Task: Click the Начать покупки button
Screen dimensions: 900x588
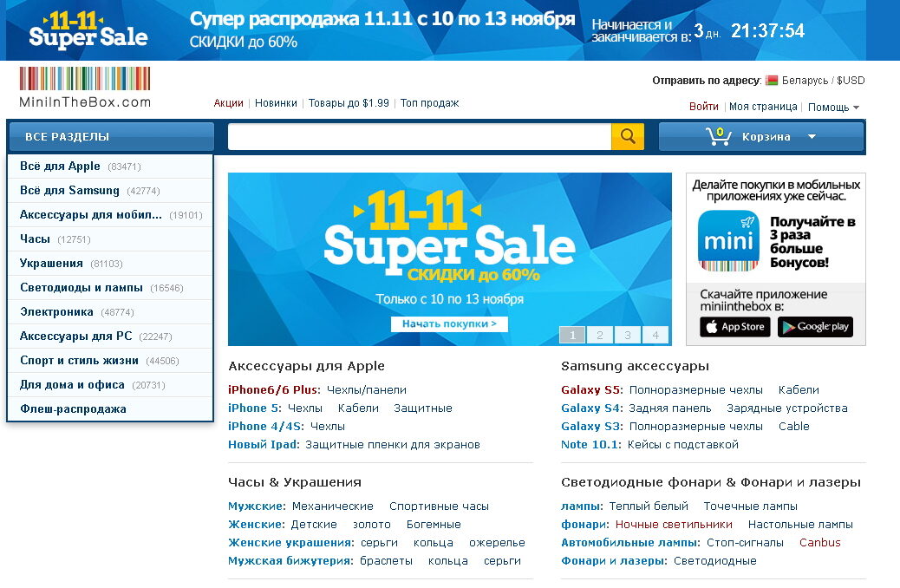Action: point(449,323)
